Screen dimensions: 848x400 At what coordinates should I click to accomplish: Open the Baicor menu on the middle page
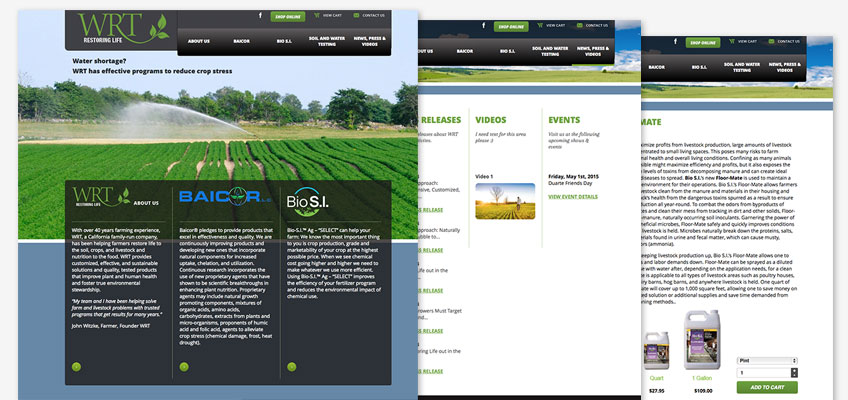(465, 51)
